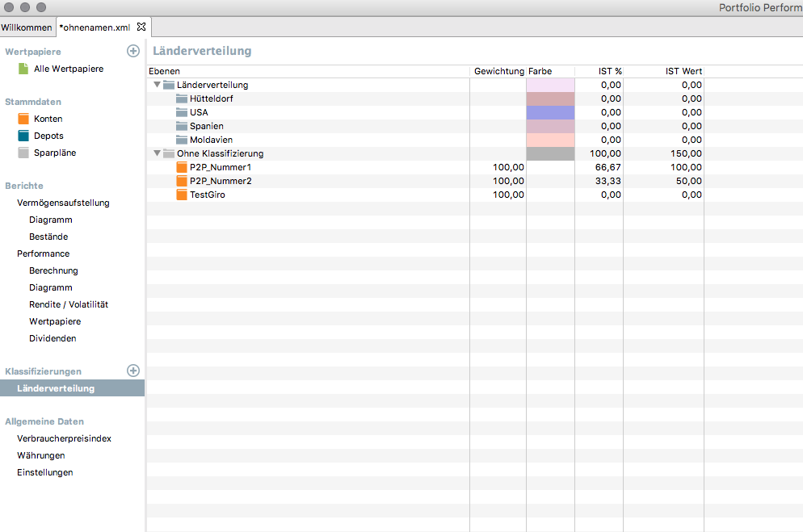
Task: Select the ohnenamen.xml tab
Action: coord(95,27)
